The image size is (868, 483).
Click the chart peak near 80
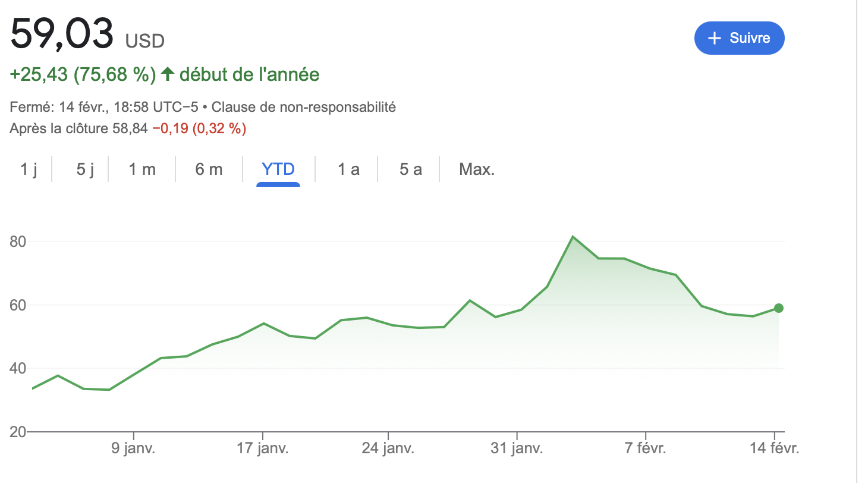[573, 237]
